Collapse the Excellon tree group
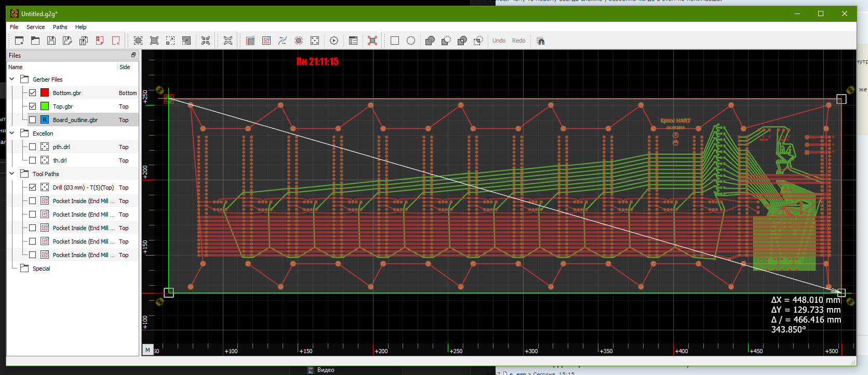Viewport: 868px width, 375px height. 12,133
